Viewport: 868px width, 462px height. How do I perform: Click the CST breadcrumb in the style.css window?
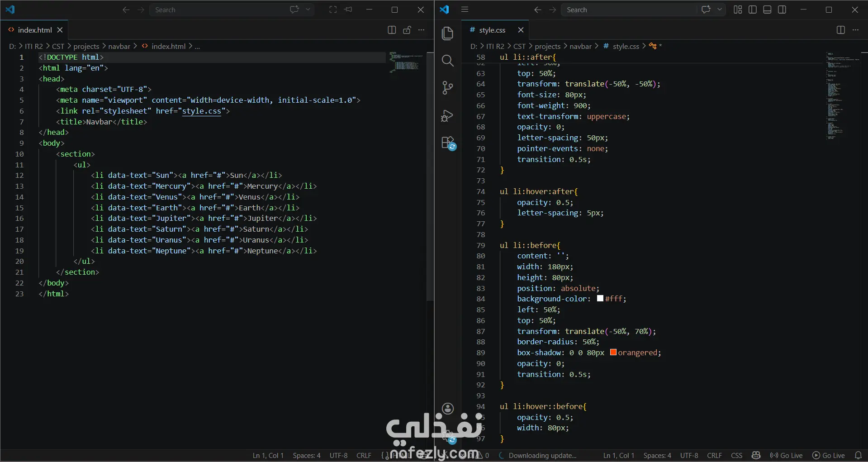[519, 46]
